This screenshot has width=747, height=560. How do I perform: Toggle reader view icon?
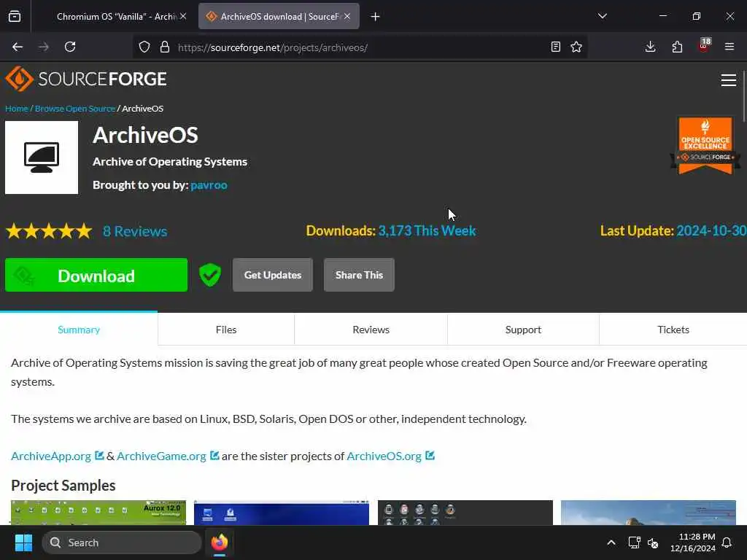point(555,47)
